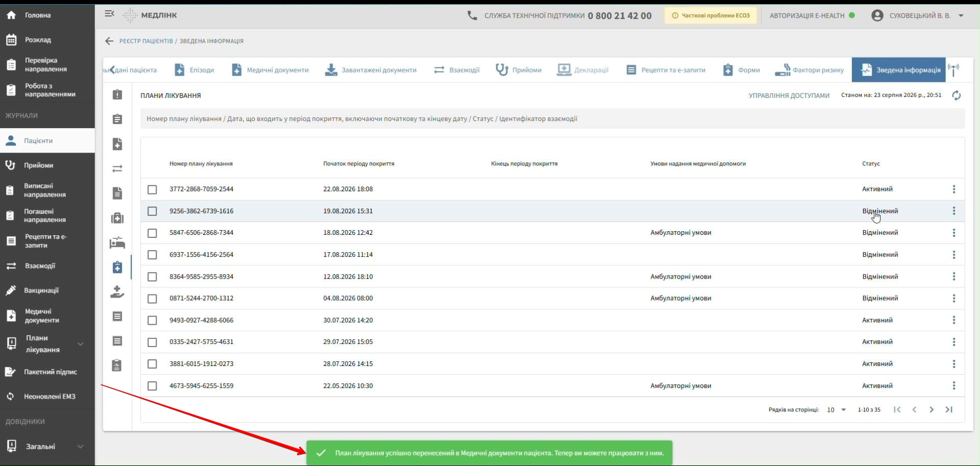Click the success notification about treatment plan
The image size is (980, 466).
coord(489,453)
